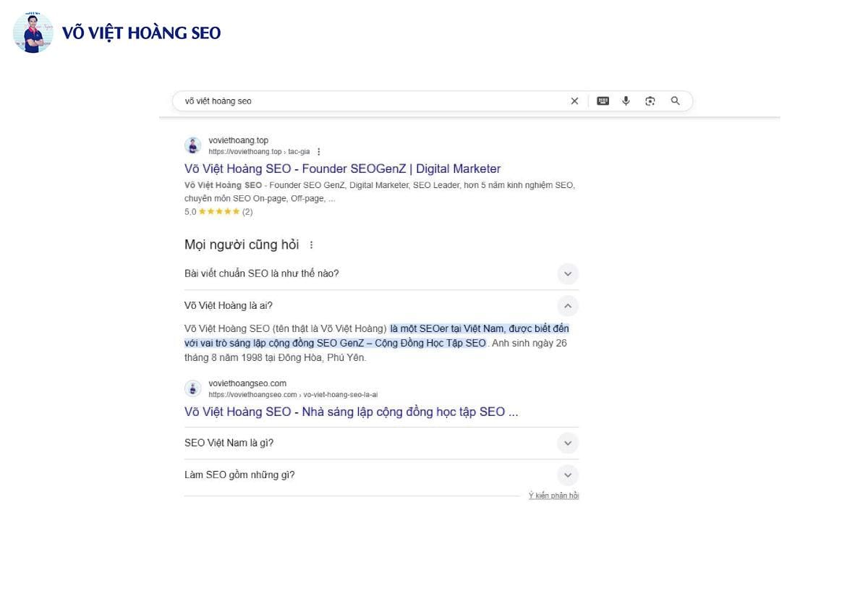The image size is (868, 604).
Task: Open 'Nhà sáng lập cộng đồng học tập SEO' link
Action: point(351,412)
